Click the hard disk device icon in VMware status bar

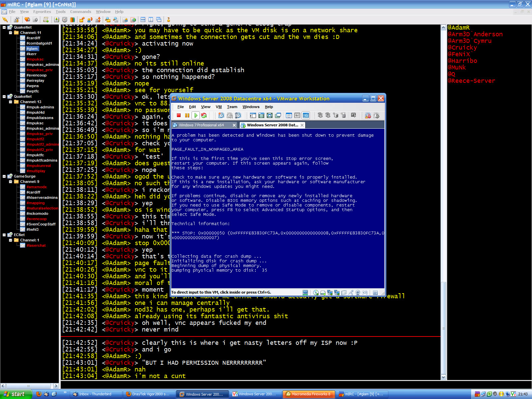click(x=323, y=293)
